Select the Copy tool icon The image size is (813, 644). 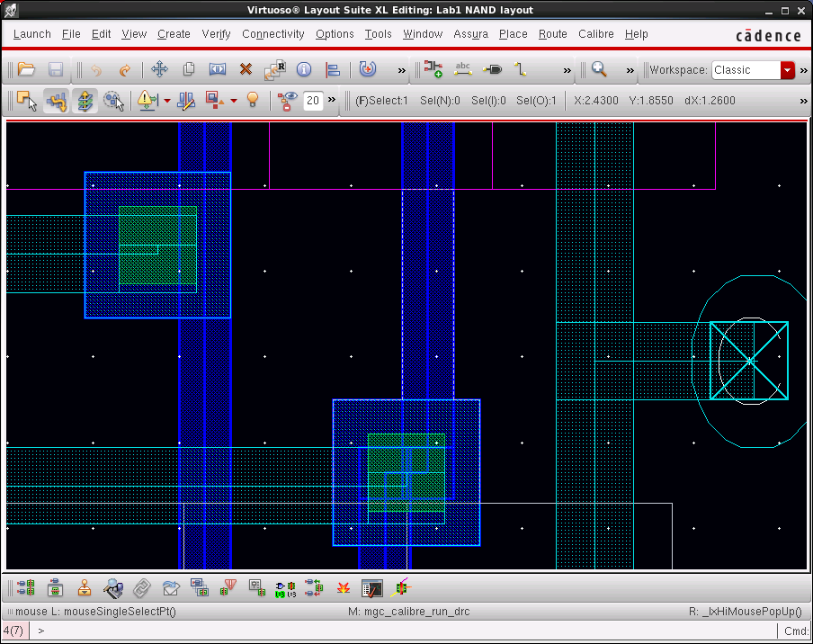coord(189,69)
